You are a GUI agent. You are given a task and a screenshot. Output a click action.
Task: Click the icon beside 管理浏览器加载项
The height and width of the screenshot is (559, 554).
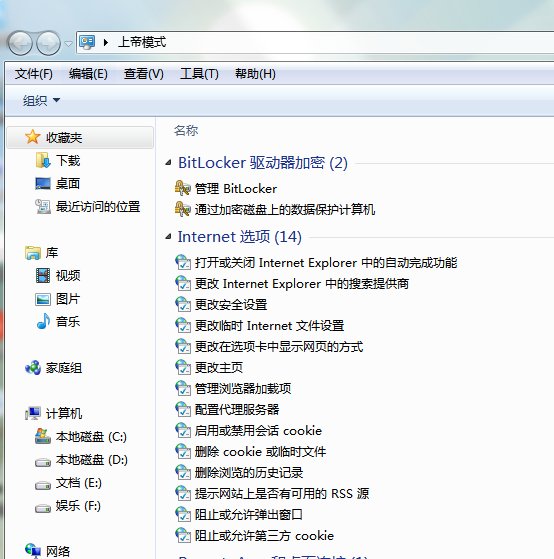[x=183, y=388]
